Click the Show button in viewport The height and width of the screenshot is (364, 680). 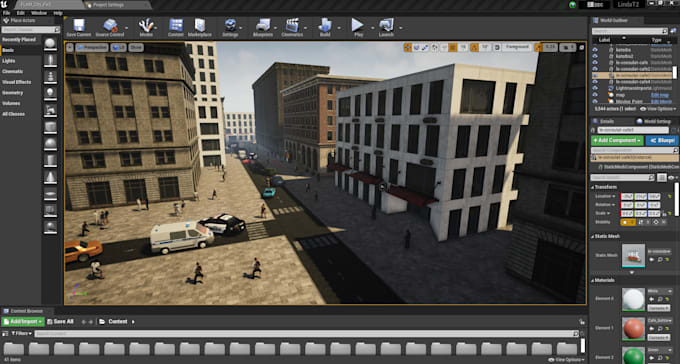pyautogui.click(x=136, y=47)
